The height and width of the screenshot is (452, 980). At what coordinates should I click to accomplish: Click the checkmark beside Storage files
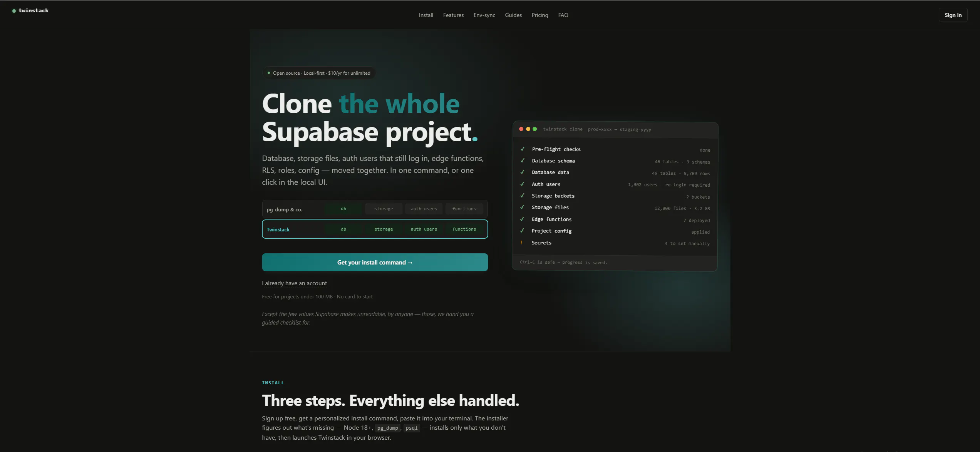click(x=523, y=207)
